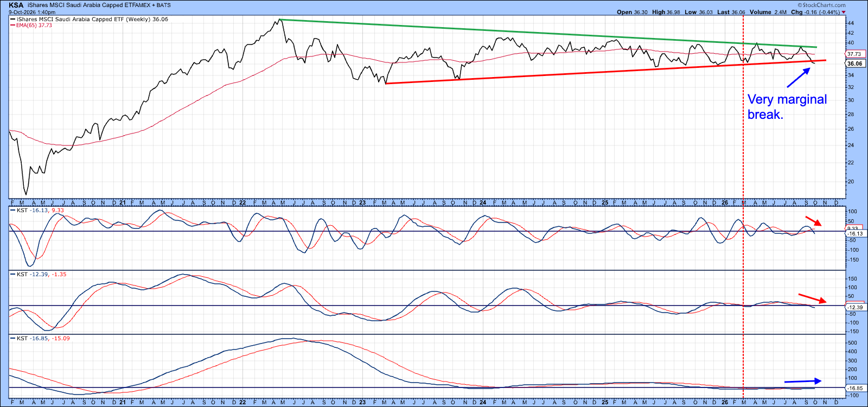Click price axis label 42

(851, 33)
